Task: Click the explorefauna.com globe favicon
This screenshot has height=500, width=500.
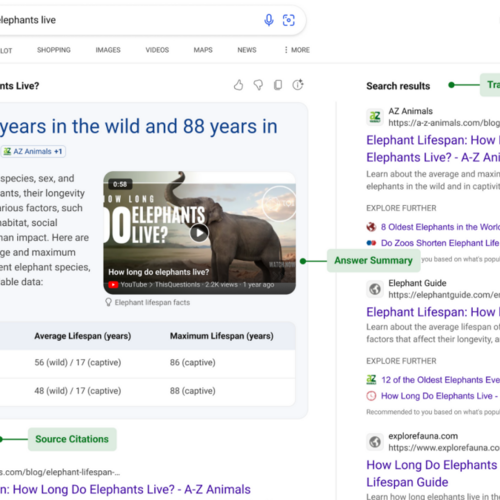Action: [x=375, y=442]
